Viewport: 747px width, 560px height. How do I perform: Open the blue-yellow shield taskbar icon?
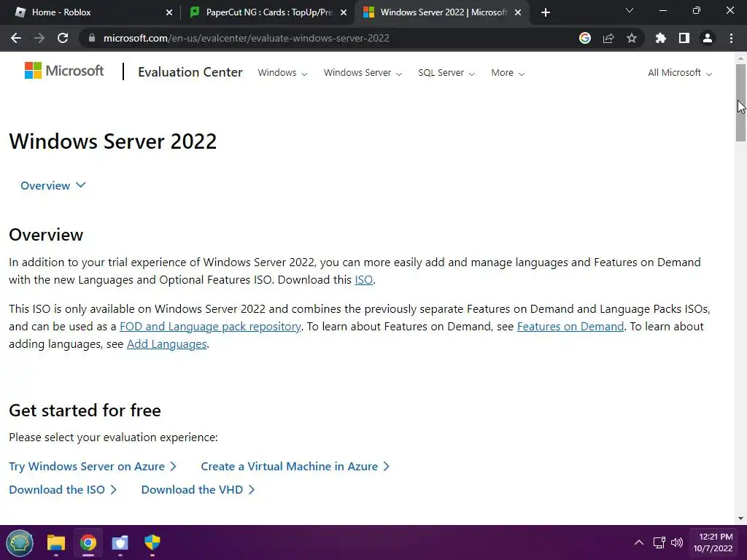152,542
